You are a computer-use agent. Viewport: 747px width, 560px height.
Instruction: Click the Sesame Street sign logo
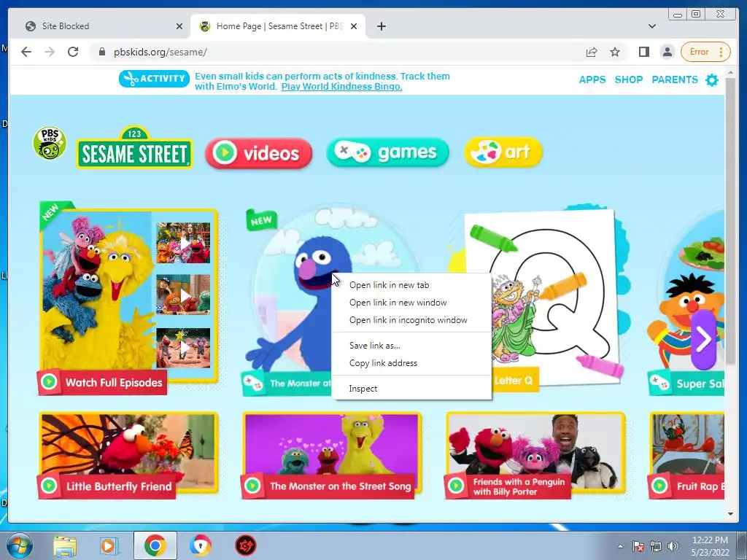[x=135, y=147]
